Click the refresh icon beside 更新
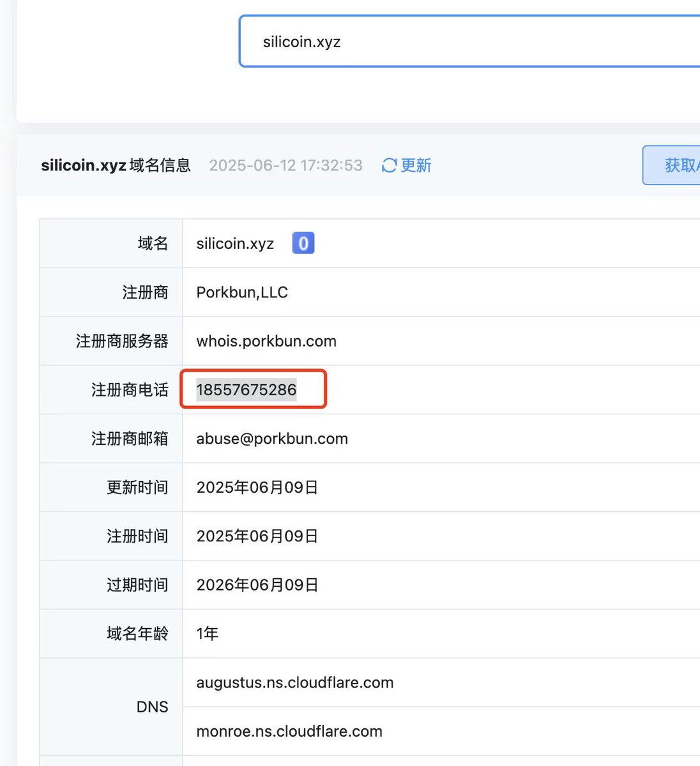This screenshot has width=700, height=766. (389, 165)
